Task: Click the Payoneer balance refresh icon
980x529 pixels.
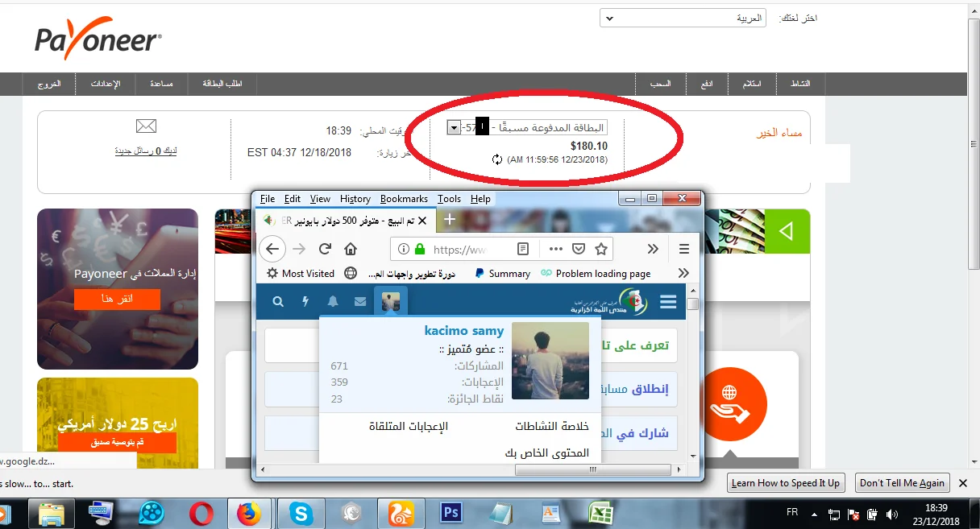Action: [x=497, y=159]
